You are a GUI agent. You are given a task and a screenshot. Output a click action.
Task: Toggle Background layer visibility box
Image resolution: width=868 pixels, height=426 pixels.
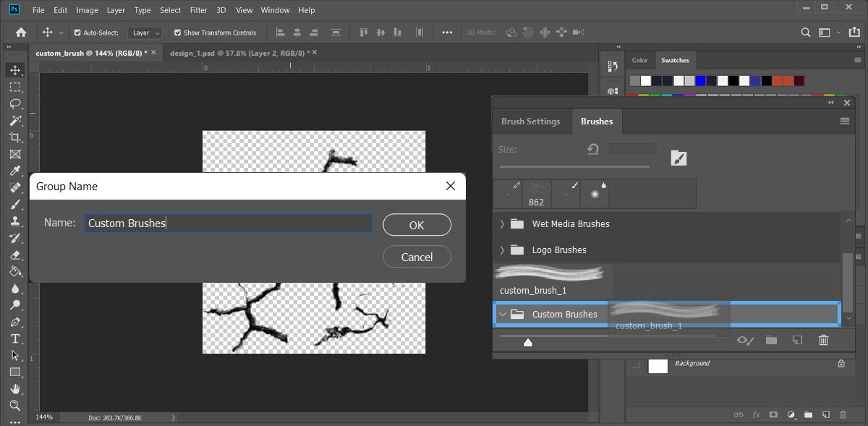pyautogui.click(x=636, y=365)
